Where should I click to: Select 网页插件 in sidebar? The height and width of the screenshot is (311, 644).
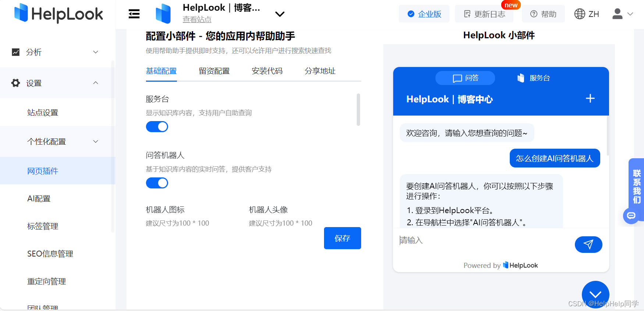click(57, 171)
